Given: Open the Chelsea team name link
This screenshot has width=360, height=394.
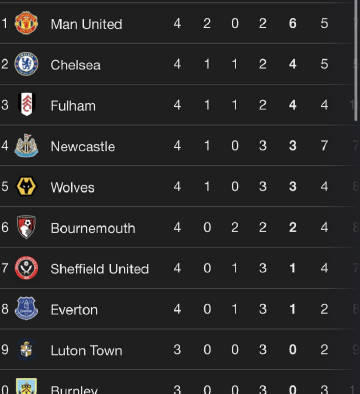Looking at the screenshot, I should (75, 65).
